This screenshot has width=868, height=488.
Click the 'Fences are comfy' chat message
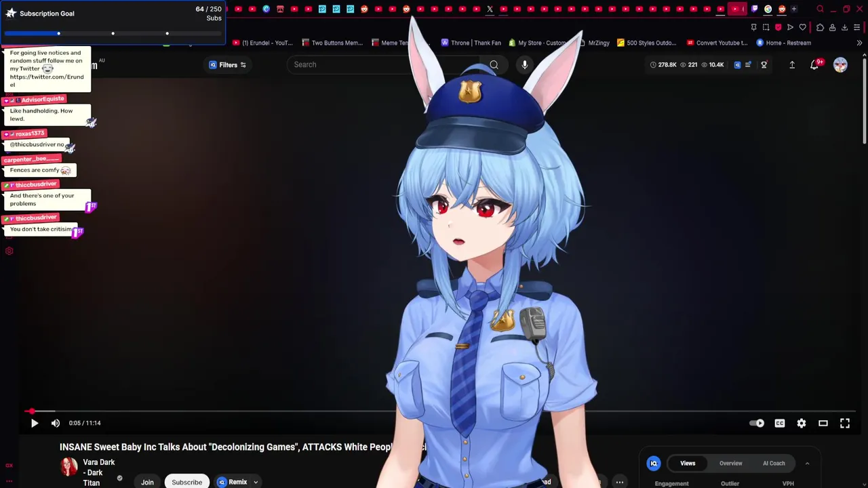(40, 170)
